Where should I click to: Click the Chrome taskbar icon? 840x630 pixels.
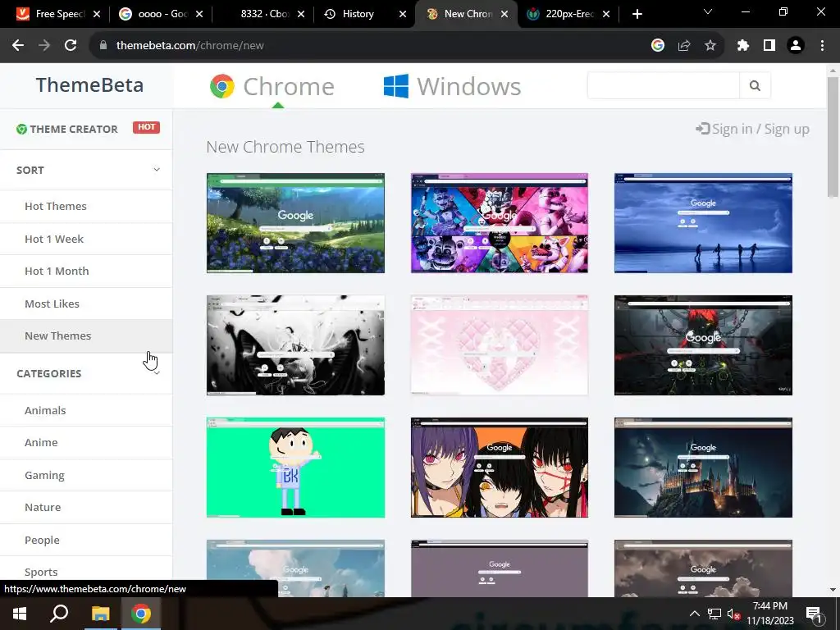coord(141,614)
